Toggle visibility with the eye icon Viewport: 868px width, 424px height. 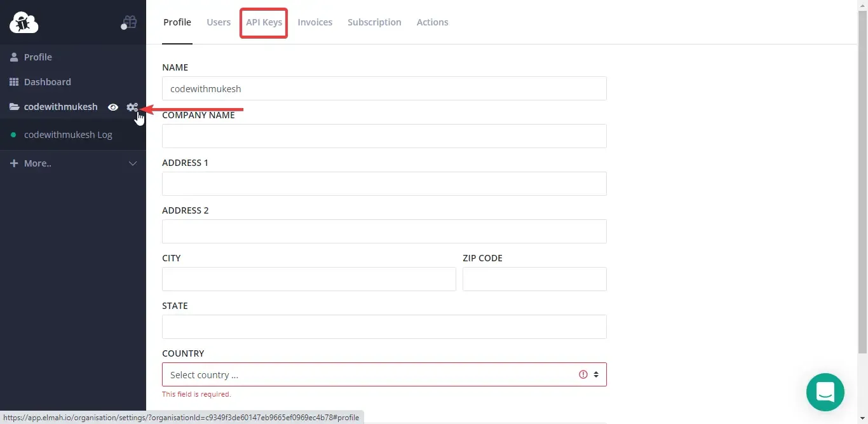113,107
